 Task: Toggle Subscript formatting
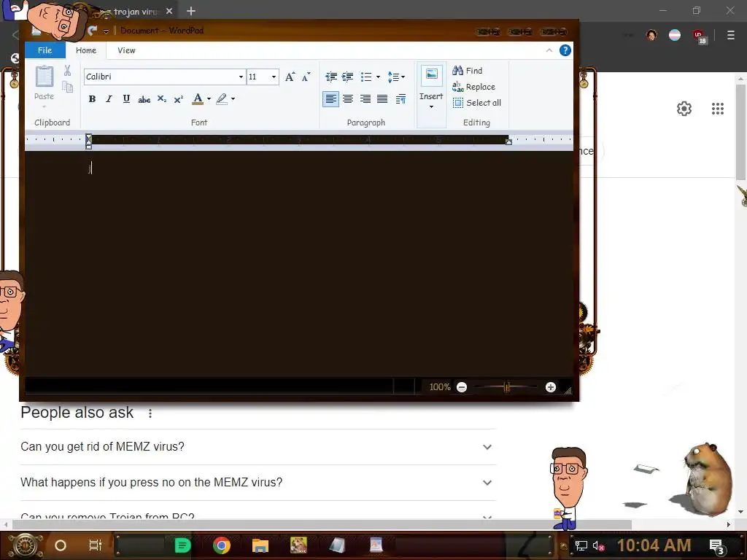pos(161,99)
